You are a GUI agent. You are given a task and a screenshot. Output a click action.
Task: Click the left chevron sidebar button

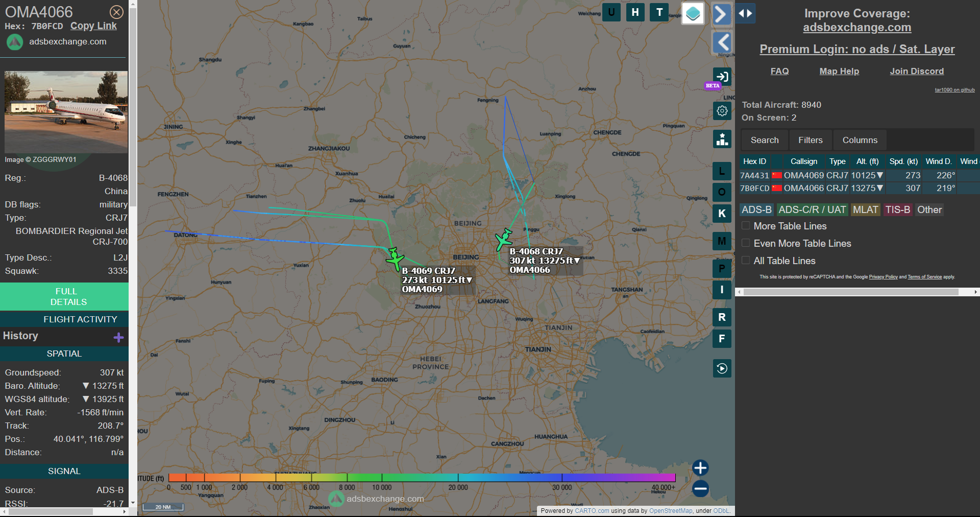click(722, 42)
